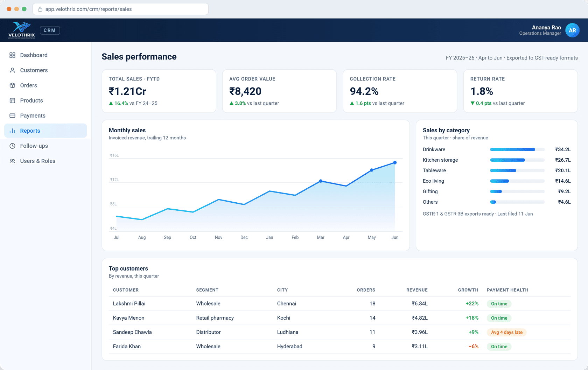This screenshot has width=588, height=370.
Task: Click the CUSTOMER column header
Action: click(x=126, y=290)
